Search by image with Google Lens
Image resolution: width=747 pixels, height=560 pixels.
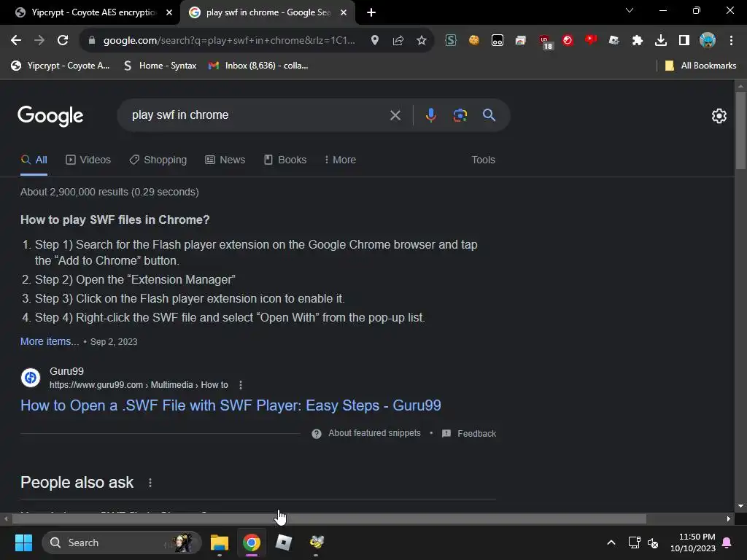[460, 115]
